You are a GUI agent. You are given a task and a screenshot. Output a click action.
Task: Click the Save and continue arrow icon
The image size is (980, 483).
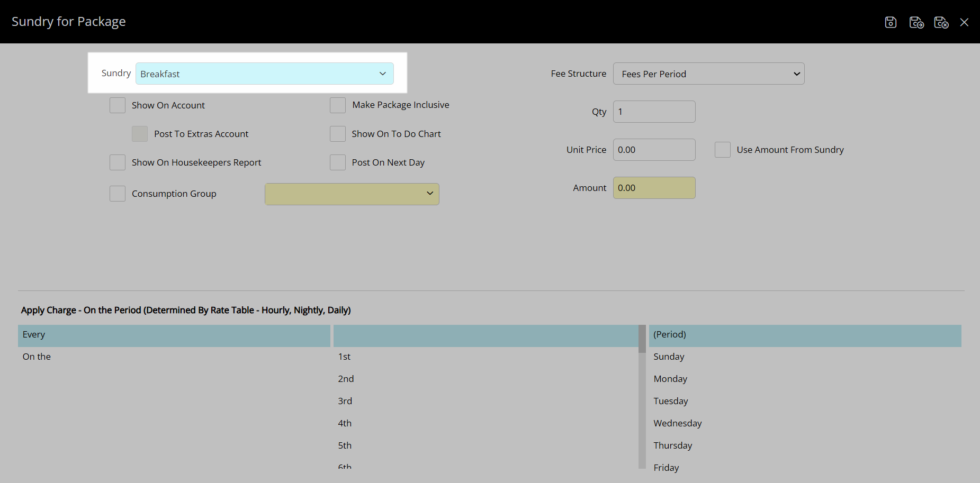coord(916,22)
